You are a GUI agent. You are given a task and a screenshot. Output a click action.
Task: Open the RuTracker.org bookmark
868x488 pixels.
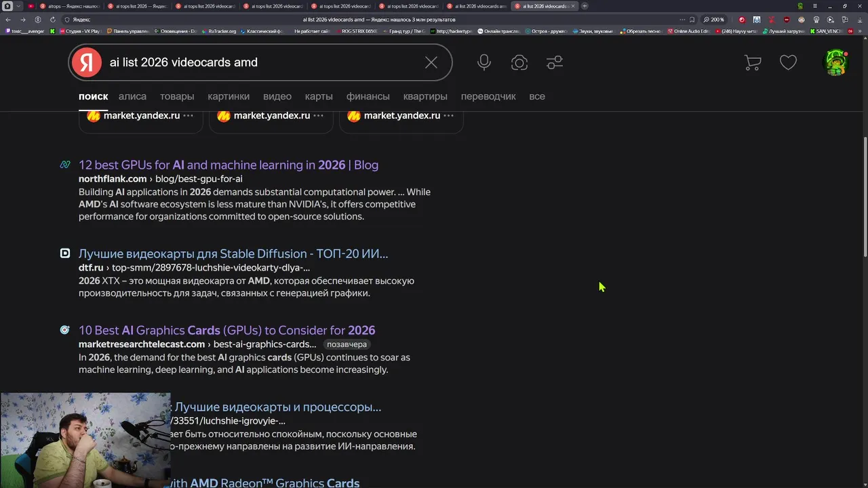pos(218,31)
